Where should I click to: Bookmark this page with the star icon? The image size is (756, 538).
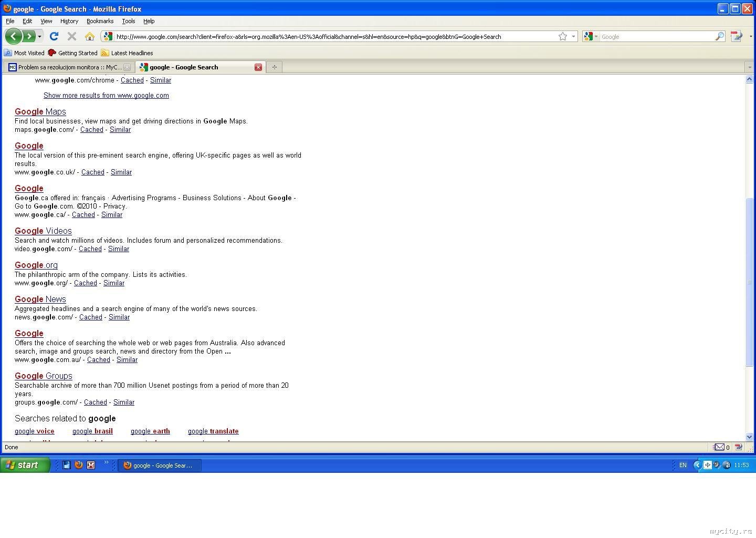coord(563,36)
